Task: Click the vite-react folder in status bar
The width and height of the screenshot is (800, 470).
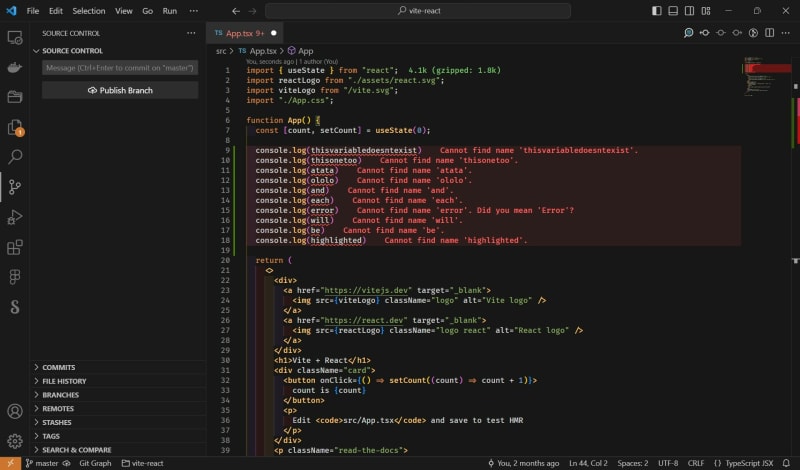Action: pos(143,463)
